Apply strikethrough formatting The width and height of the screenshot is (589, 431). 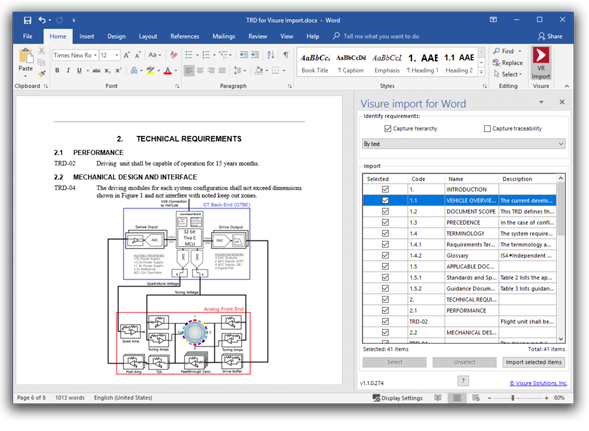[x=97, y=70]
